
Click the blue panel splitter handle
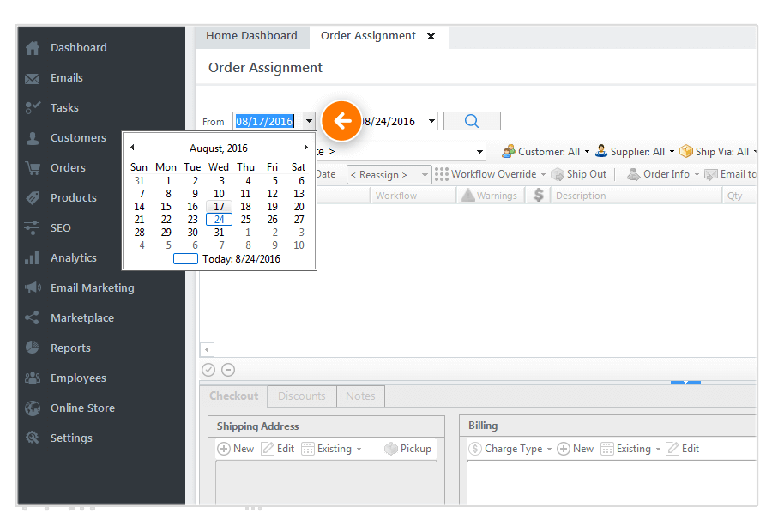(685, 382)
